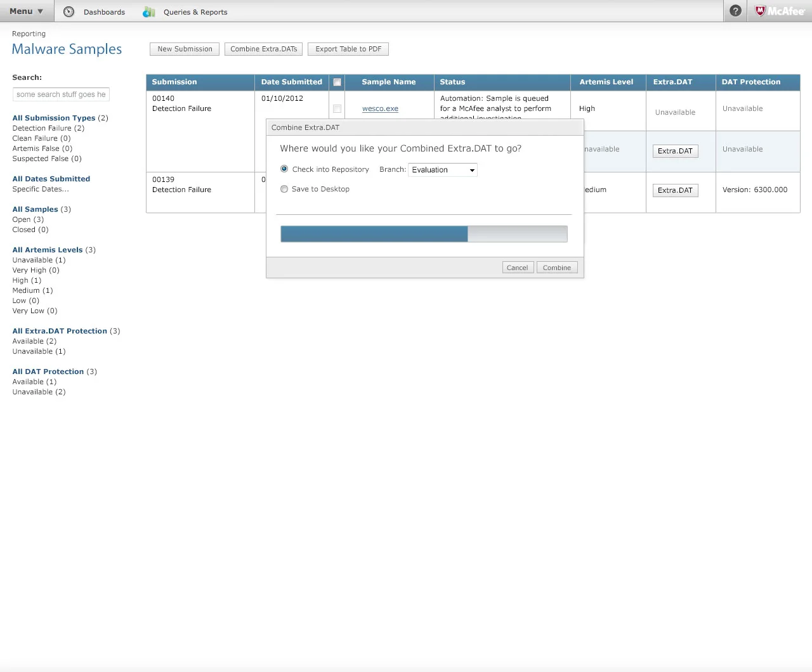812x672 pixels.
Task: Filter Extra.DAT Protection Available (2)
Action: point(34,341)
